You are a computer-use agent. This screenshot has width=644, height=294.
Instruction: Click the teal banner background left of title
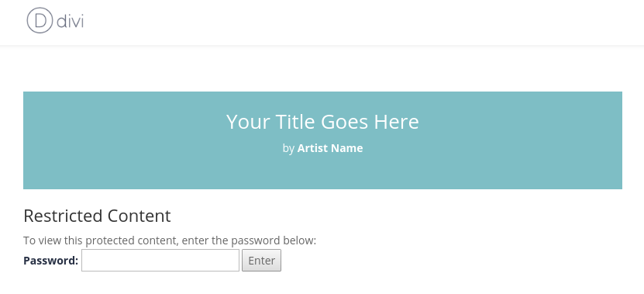(123, 140)
